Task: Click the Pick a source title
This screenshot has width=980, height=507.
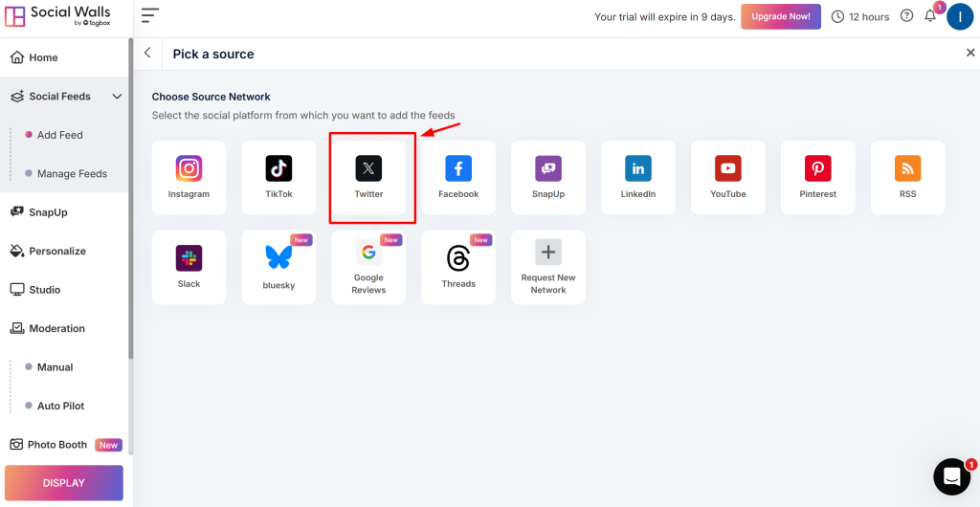Action: (x=213, y=54)
